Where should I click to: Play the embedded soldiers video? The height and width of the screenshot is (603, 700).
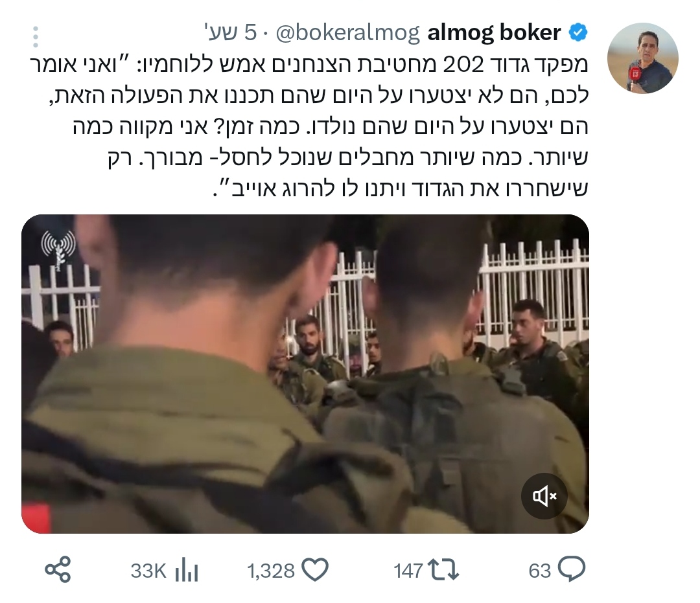click(x=305, y=374)
